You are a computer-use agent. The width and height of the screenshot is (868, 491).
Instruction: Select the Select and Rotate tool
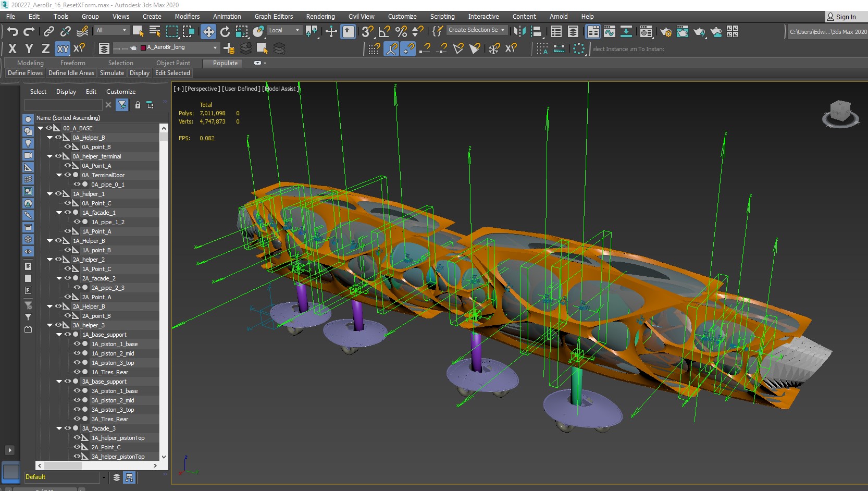[x=225, y=31]
